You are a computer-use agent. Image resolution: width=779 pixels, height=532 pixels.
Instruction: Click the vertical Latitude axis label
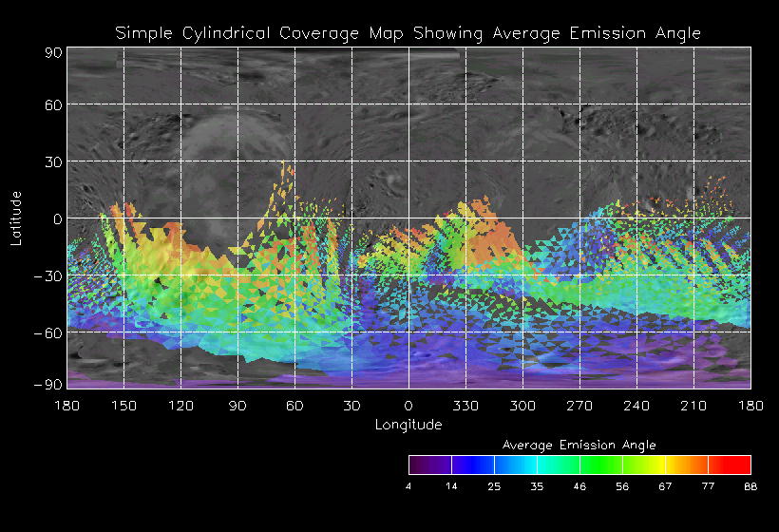click(x=16, y=217)
